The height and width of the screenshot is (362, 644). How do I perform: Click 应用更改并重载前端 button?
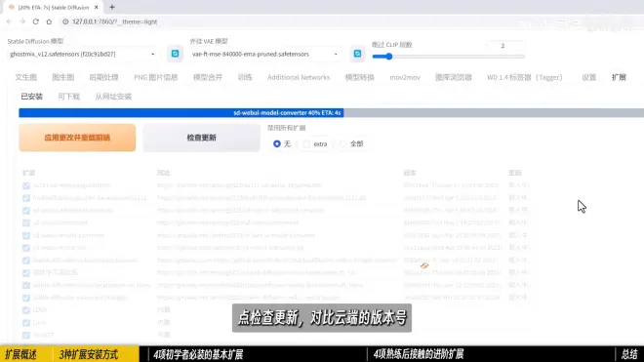tap(77, 138)
